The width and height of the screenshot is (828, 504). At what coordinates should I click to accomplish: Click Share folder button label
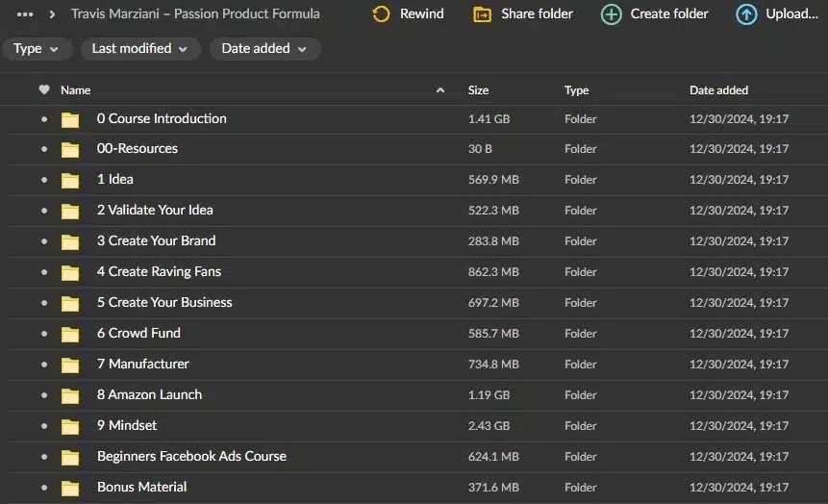[537, 13]
